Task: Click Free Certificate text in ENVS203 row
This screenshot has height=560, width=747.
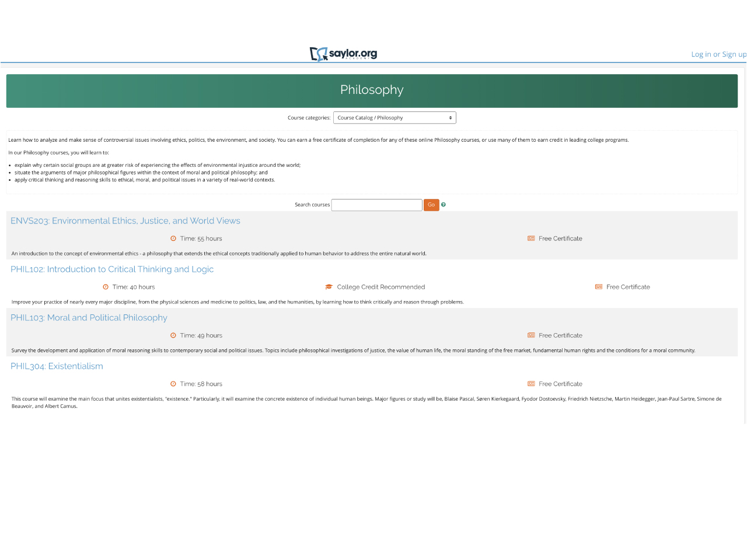Action: [560, 239]
